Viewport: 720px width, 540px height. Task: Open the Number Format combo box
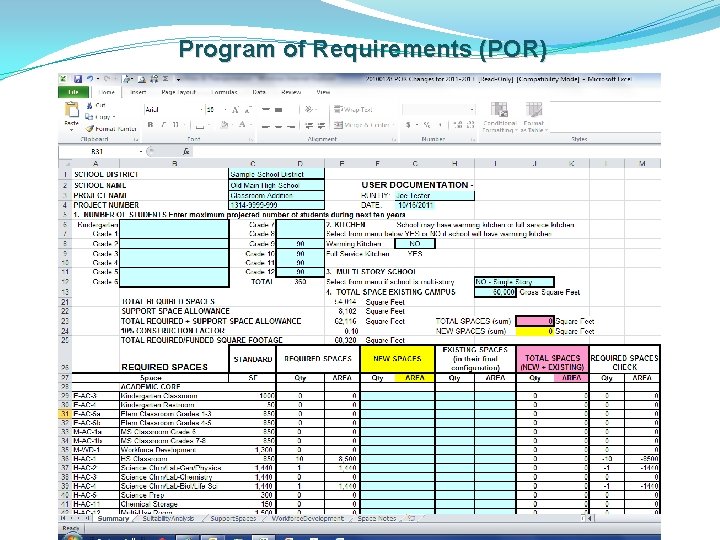click(x=439, y=109)
